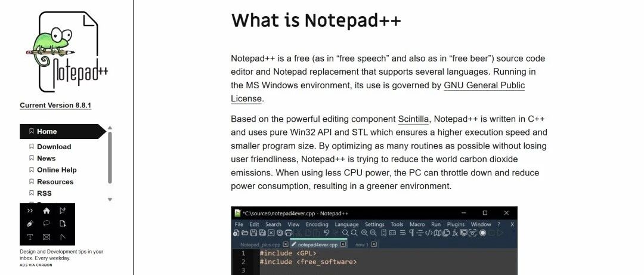Select the crossed-box tool in black panel
The width and height of the screenshot is (644, 275).
(47, 237)
